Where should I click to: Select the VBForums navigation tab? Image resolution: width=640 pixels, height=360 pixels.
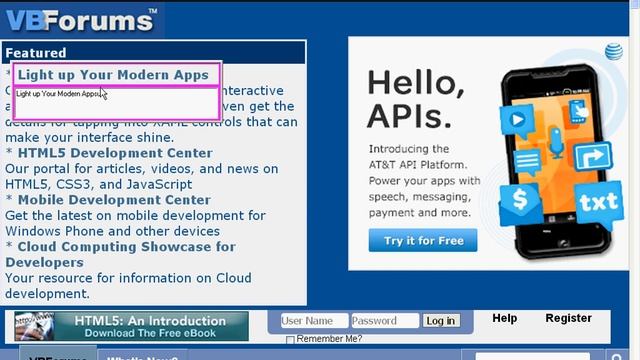(x=58, y=353)
